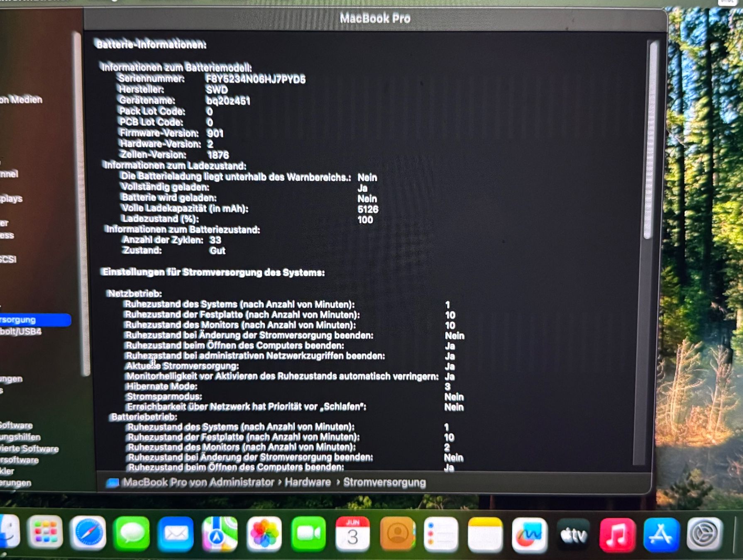The height and width of the screenshot is (560, 743).
Task: Click 'Hardware' in the path bar
Action: point(308,482)
